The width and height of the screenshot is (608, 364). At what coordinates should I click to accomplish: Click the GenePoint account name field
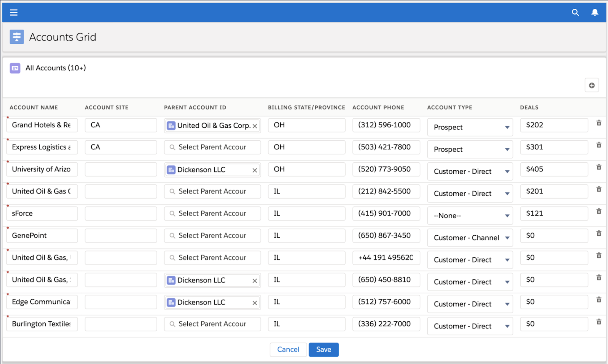(42, 235)
